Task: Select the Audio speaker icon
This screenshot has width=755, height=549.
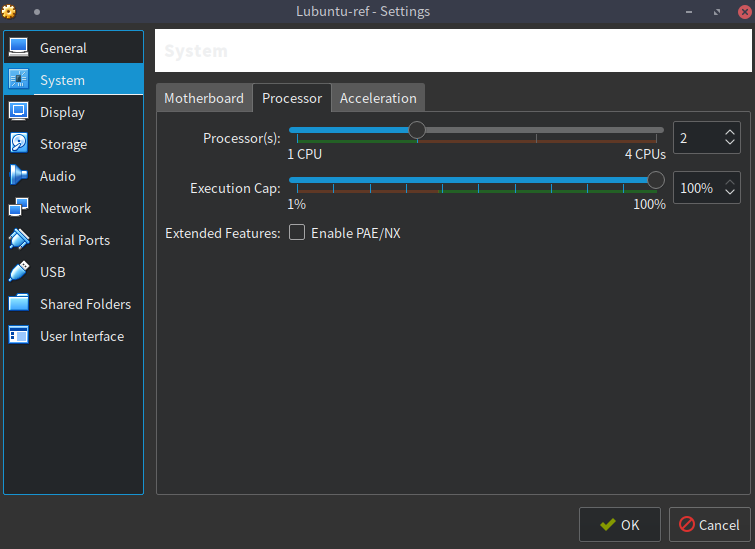Action: 19,176
